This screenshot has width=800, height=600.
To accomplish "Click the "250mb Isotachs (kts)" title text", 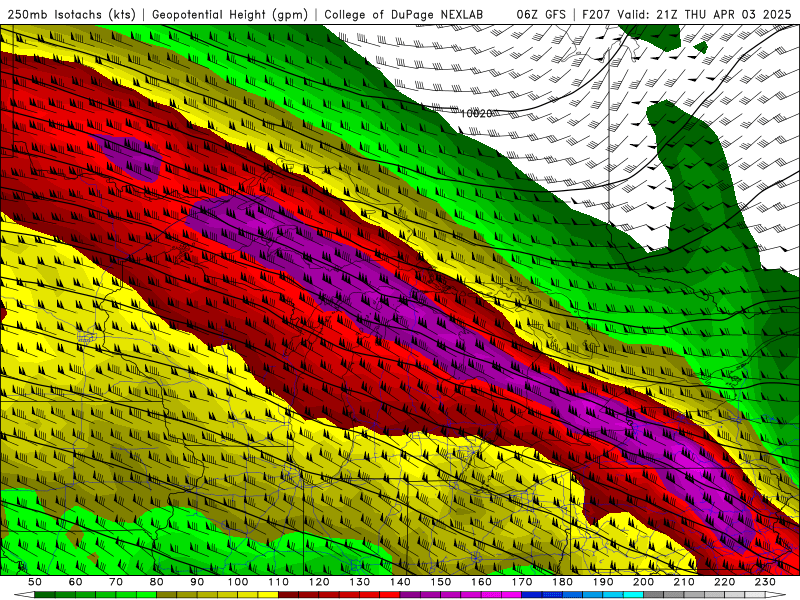I will pos(71,15).
